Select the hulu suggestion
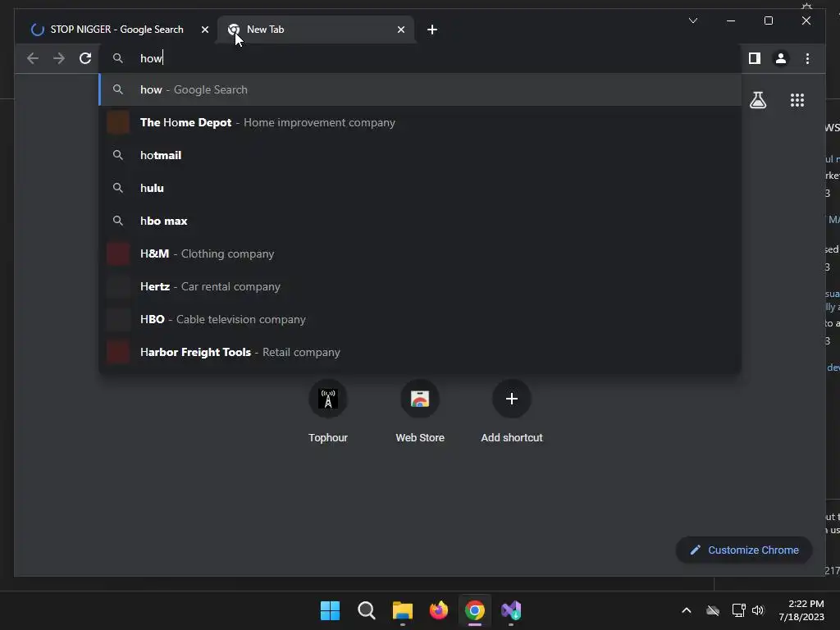This screenshot has height=630, width=840. pyautogui.click(x=420, y=188)
